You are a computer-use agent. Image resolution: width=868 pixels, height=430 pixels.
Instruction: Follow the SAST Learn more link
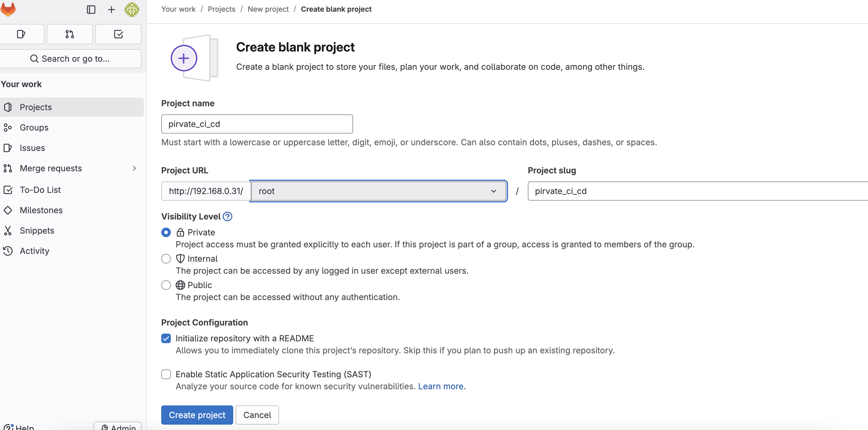coord(441,386)
